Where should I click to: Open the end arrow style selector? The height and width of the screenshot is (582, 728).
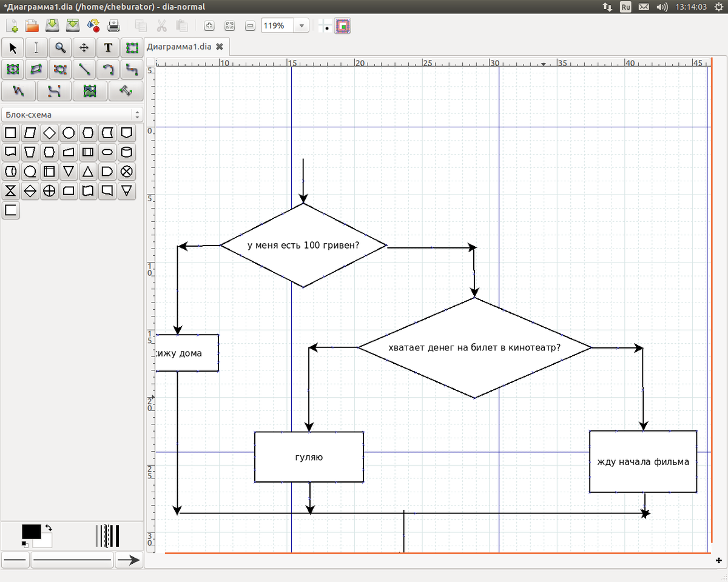tap(129, 560)
